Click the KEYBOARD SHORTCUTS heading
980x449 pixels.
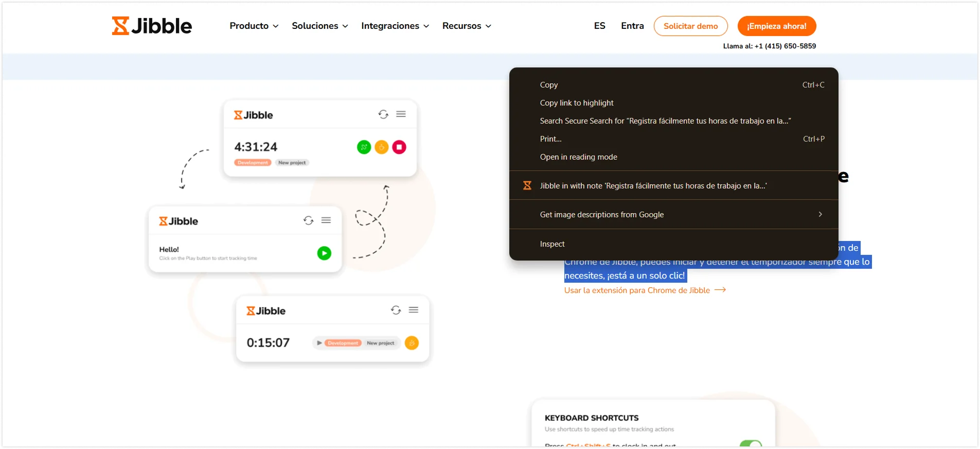(592, 418)
